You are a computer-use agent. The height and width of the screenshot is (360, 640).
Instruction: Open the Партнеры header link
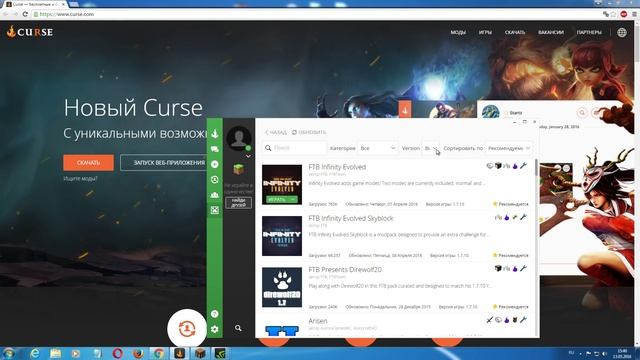[x=589, y=32]
